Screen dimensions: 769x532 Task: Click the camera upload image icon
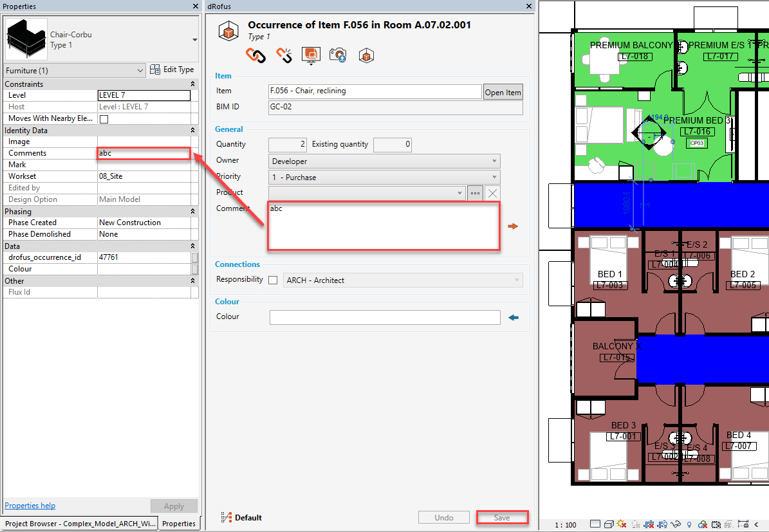coord(338,55)
